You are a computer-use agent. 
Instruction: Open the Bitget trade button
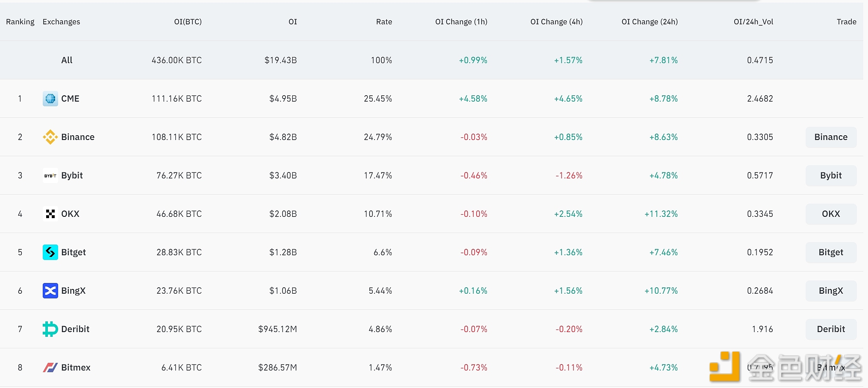point(831,252)
